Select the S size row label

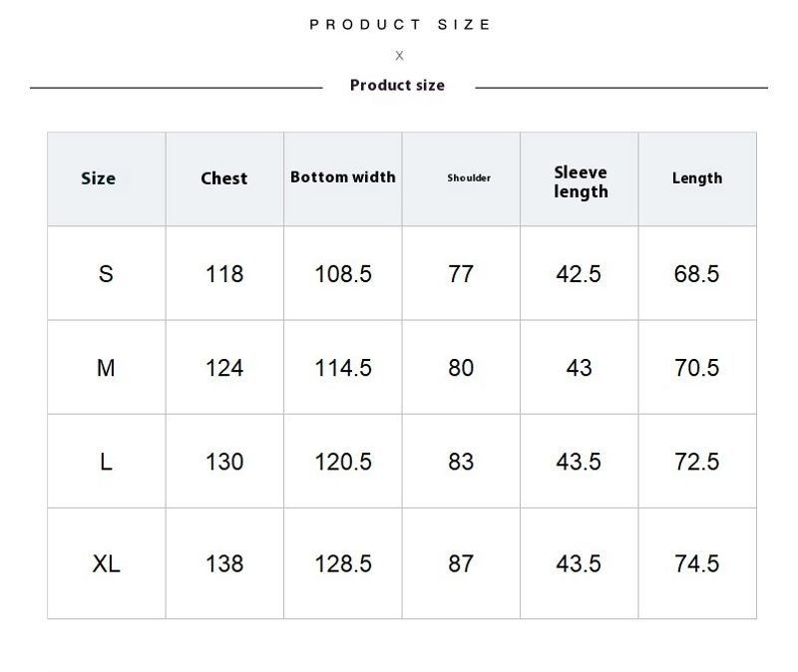106,274
